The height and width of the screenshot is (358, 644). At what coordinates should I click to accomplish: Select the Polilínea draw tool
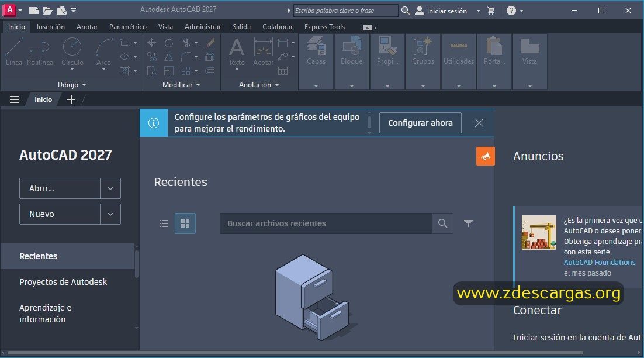pyautogui.click(x=40, y=52)
